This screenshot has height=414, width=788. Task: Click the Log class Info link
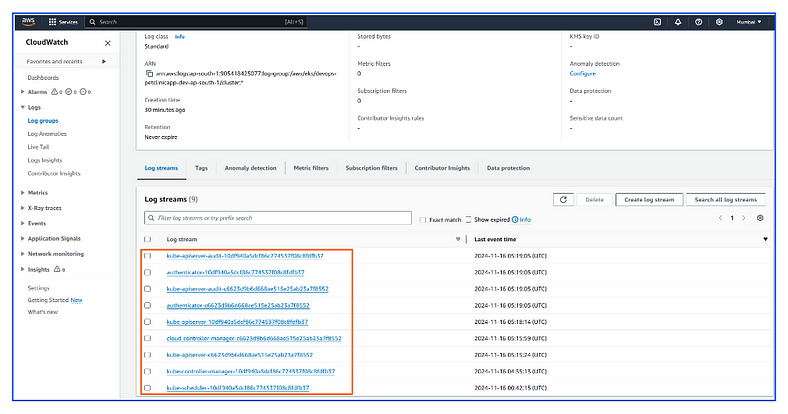coord(179,37)
